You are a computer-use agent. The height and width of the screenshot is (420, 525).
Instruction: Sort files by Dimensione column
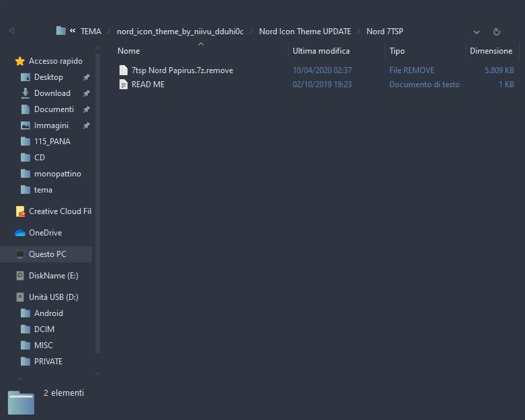[x=491, y=51]
